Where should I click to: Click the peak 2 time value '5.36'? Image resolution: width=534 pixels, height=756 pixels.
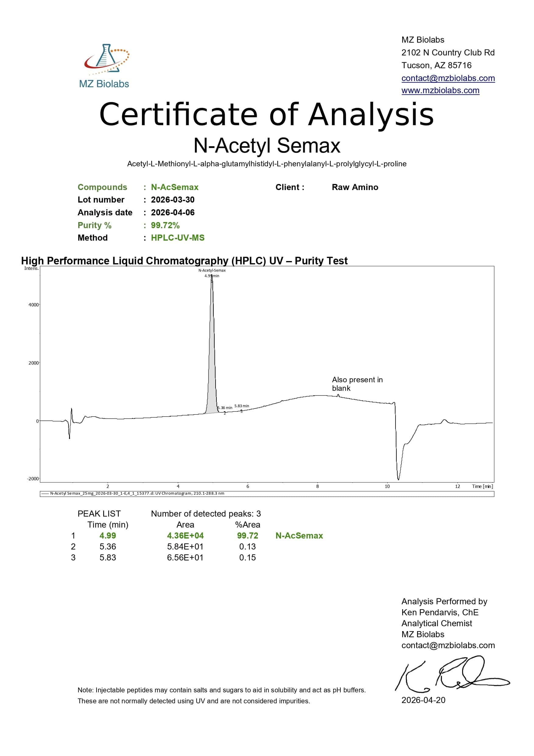pyautogui.click(x=107, y=546)
